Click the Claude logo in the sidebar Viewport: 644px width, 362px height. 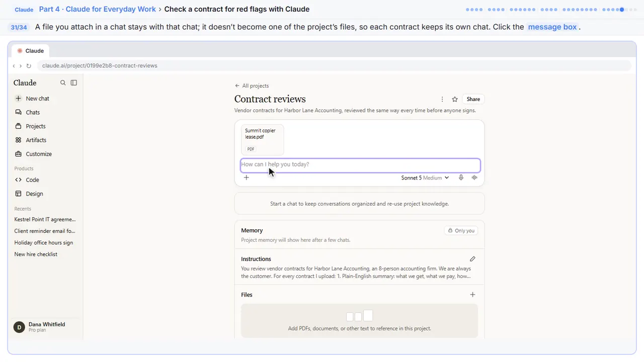coord(25,83)
